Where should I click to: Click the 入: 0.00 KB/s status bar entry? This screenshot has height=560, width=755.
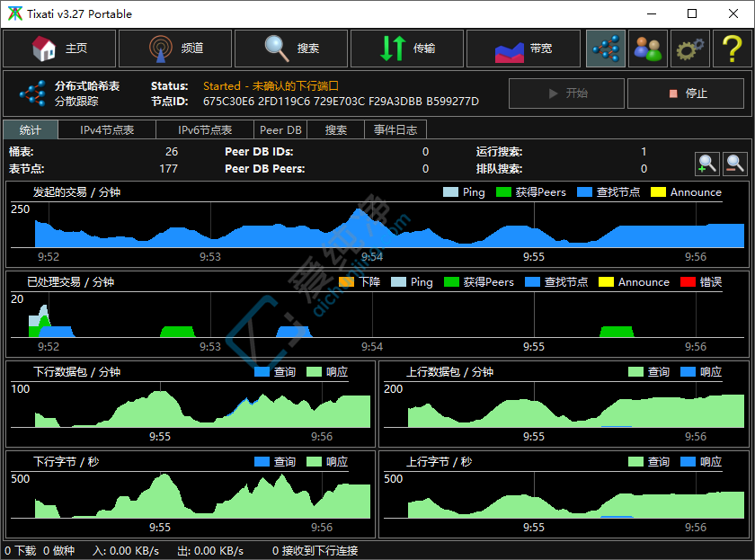pyautogui.click(x=126, y=550)
